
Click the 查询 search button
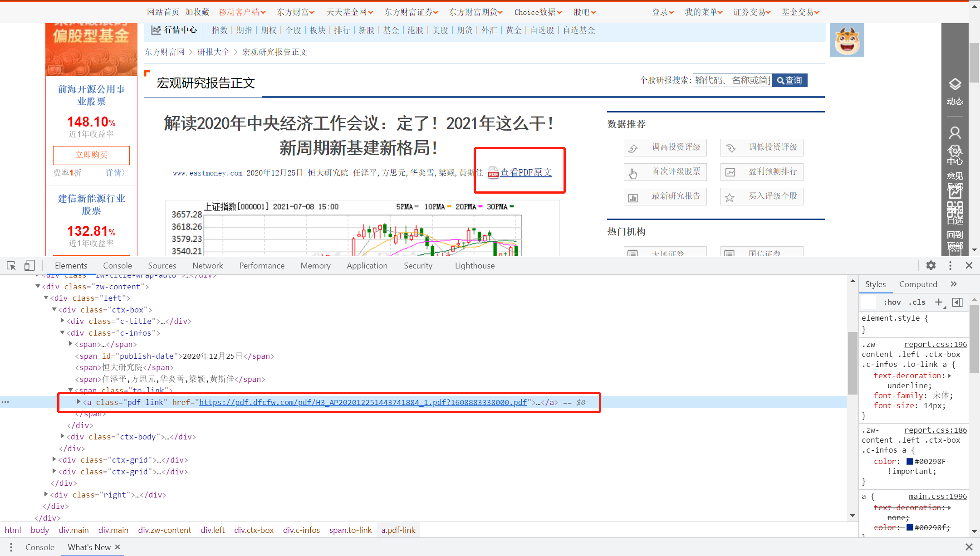(x=789, y=80)
